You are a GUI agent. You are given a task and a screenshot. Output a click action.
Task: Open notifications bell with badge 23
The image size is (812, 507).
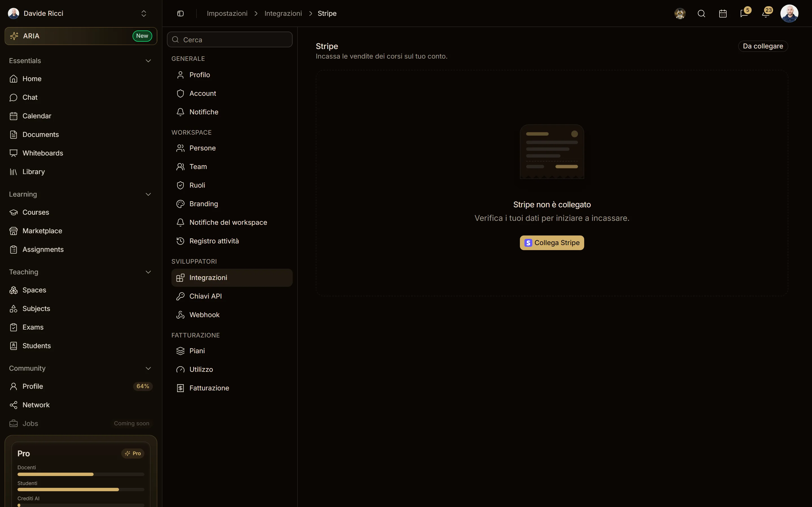point(766,14)
